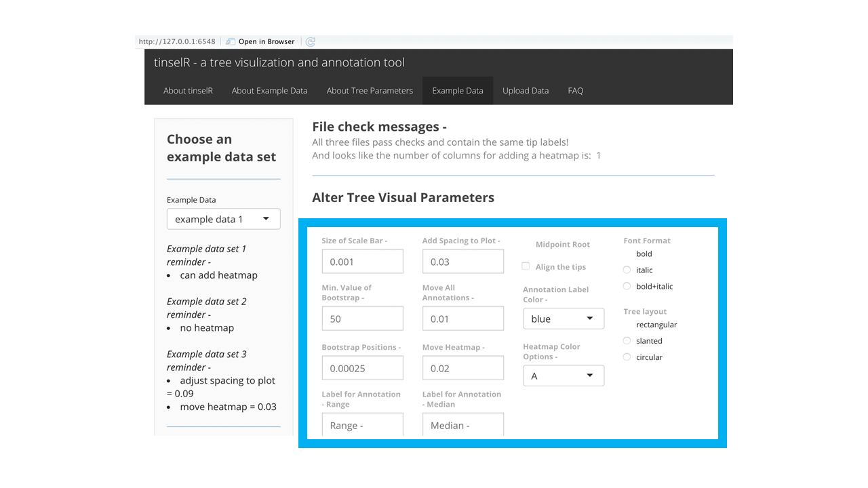Click the tinselR navbar title
868x488 pixels.
click(279, 62)
